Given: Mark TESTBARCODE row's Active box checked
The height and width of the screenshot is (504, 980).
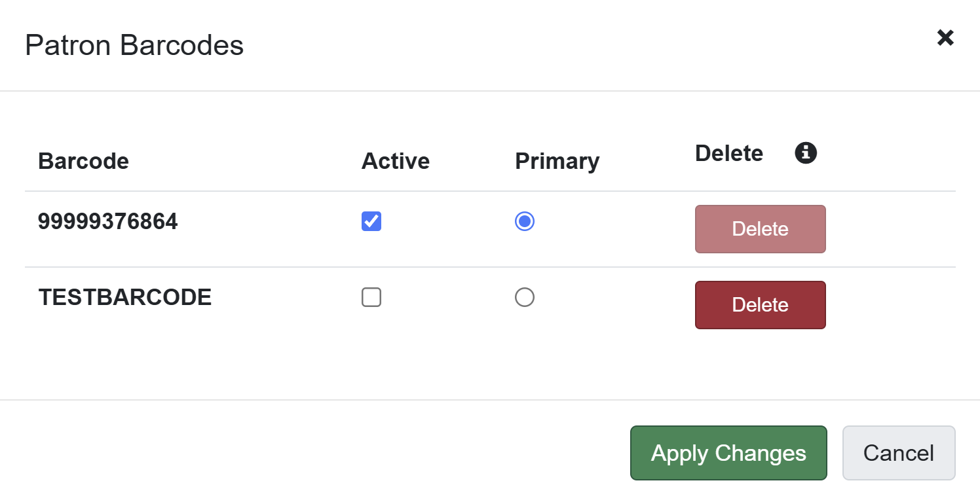Looking at the screenshot, I should 371,298.
